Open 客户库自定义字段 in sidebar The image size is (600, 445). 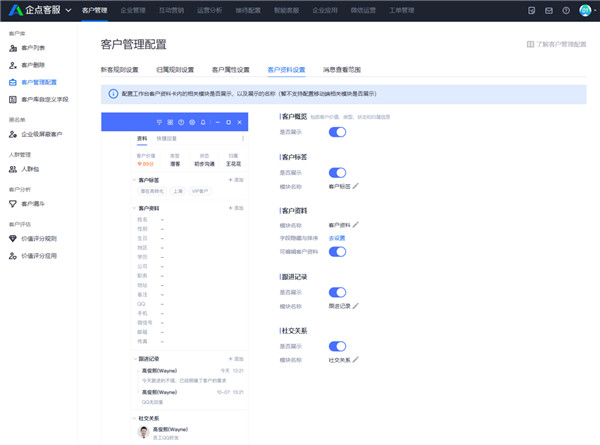(45, 99)
